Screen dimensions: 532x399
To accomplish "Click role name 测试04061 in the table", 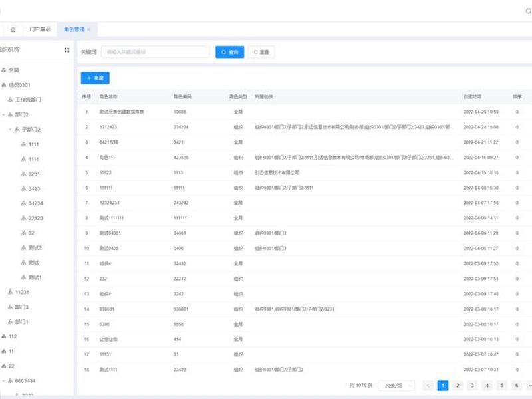I will (x=110, y=233).
